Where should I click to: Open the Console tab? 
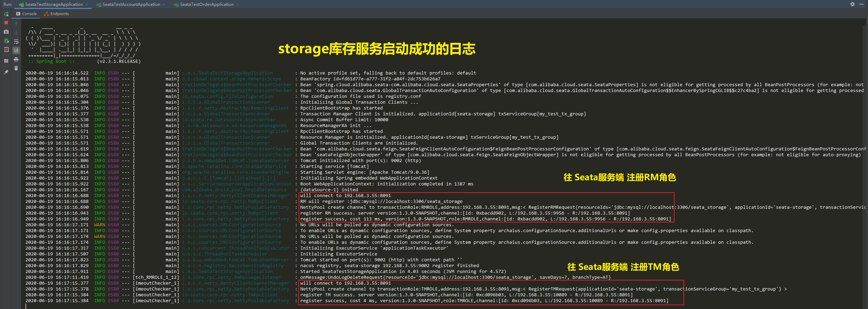[26, 14]
